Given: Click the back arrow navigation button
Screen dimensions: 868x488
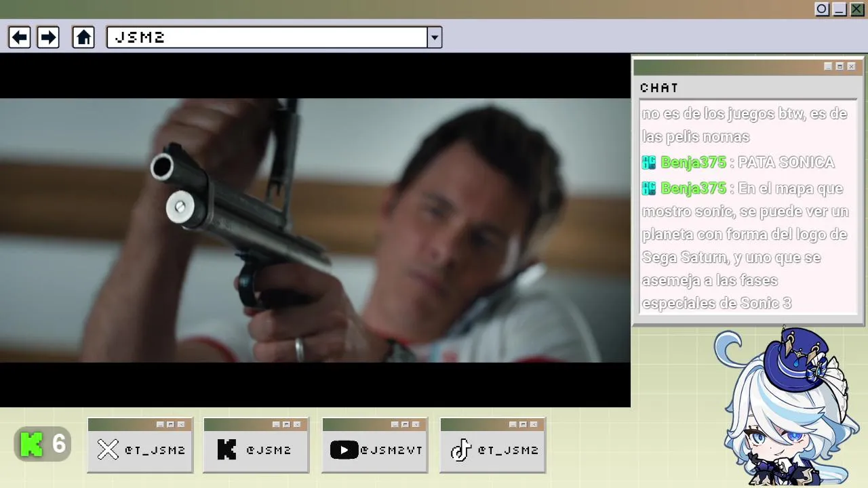Looking at the screenshot, I should pos(20,37).
